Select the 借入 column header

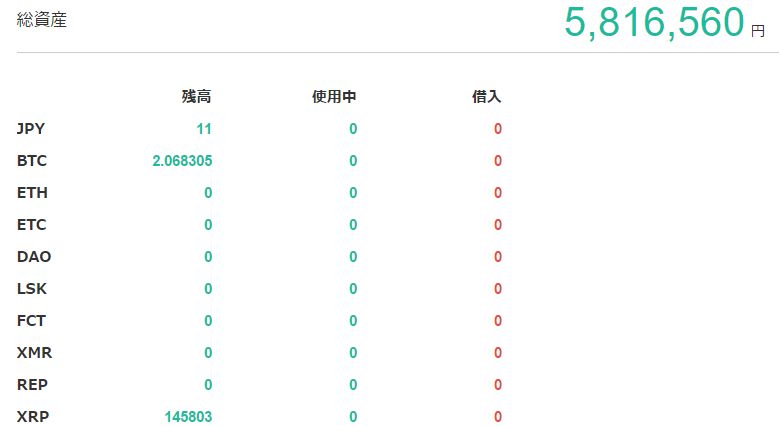click(486, 97)
